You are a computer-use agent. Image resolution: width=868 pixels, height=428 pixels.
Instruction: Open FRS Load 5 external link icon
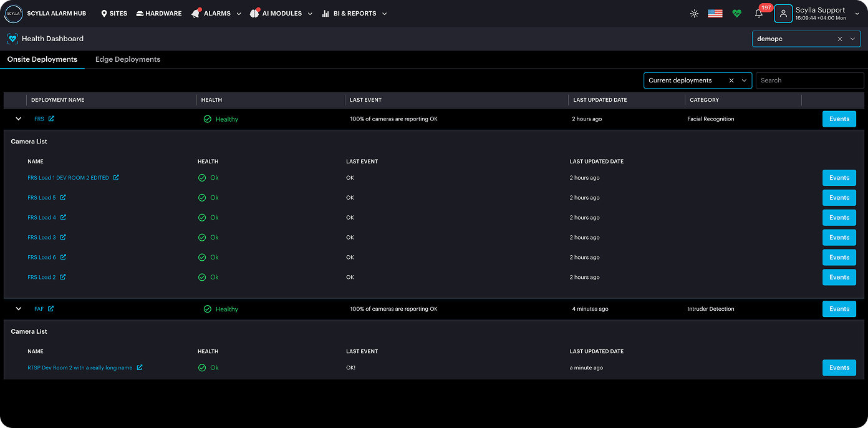[63, 198]
